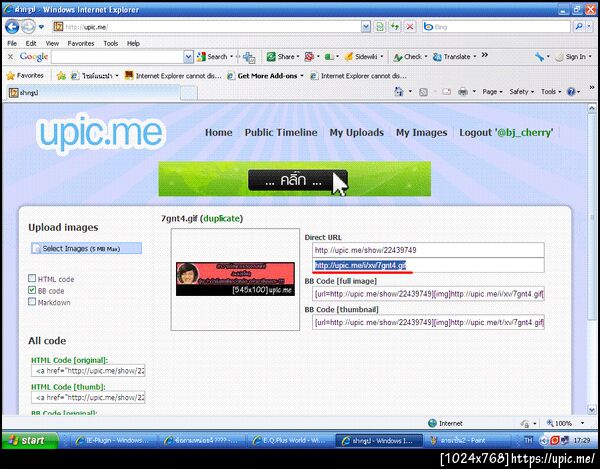The image size is (600, 469).
Task: Click the Windows start button
Action: [29, 440]
